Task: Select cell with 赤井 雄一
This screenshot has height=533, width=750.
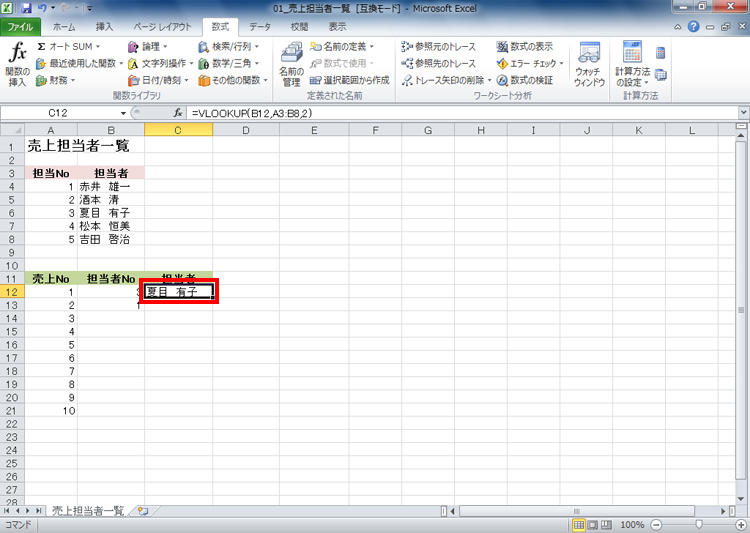Action: point(111,187)
